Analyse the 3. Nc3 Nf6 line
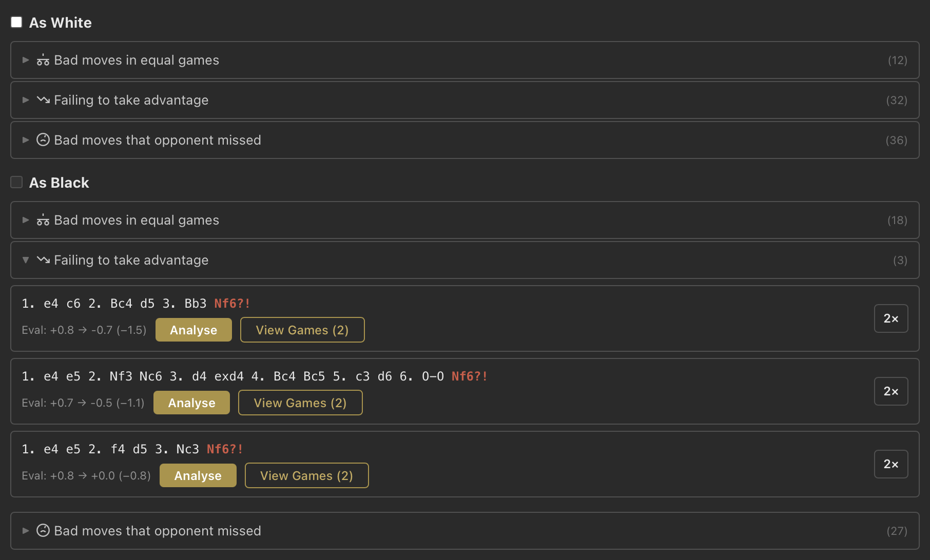The width and height of the screenshot is (930, 560). pyautogui.click(x=198, y=475)
